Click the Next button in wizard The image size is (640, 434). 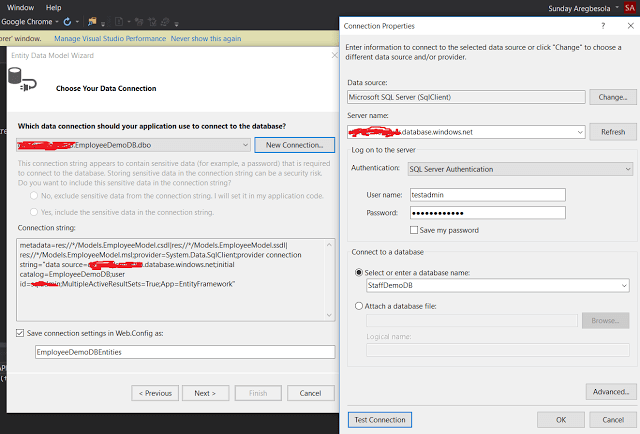[x=205, y=393]
